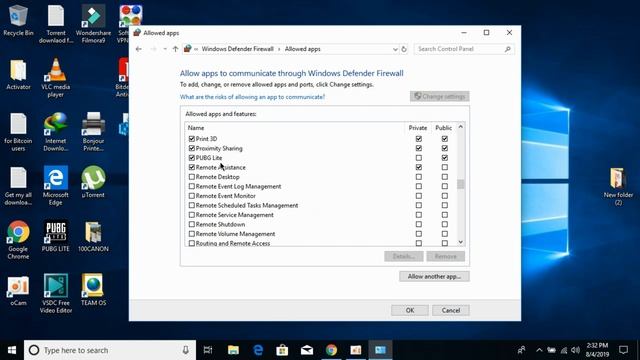Select Remote Scheduled Tasks Management row
The width and height of the screenshot is (640, 360).
321,205
